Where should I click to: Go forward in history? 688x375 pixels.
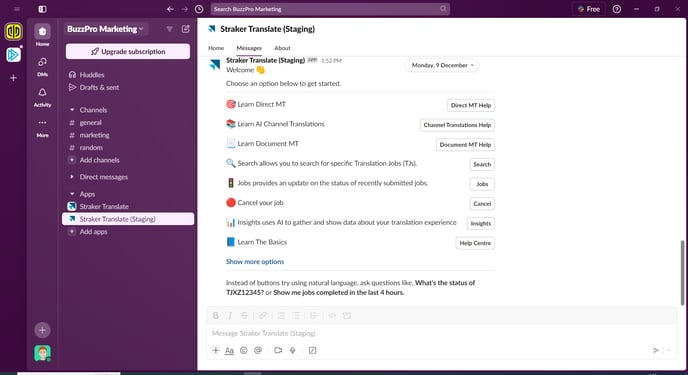point(185,9)
